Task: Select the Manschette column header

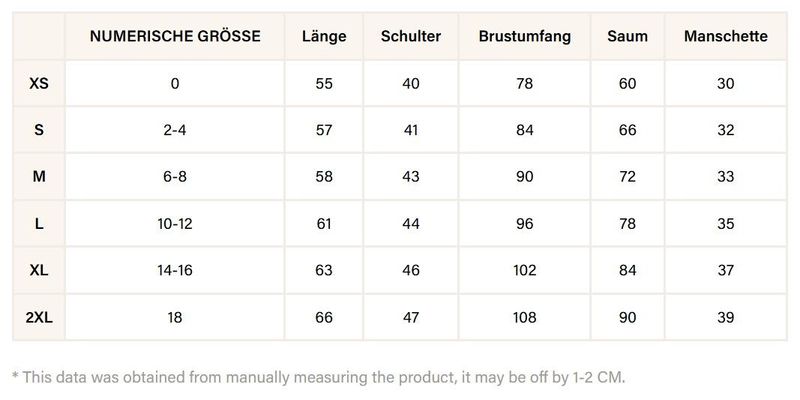Action: 726,37
